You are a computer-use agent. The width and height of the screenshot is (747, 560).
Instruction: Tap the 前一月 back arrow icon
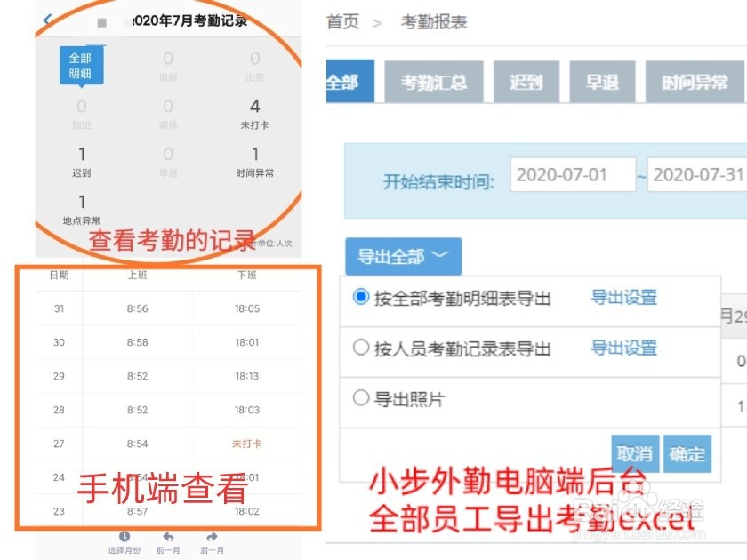tap(166, 537)
